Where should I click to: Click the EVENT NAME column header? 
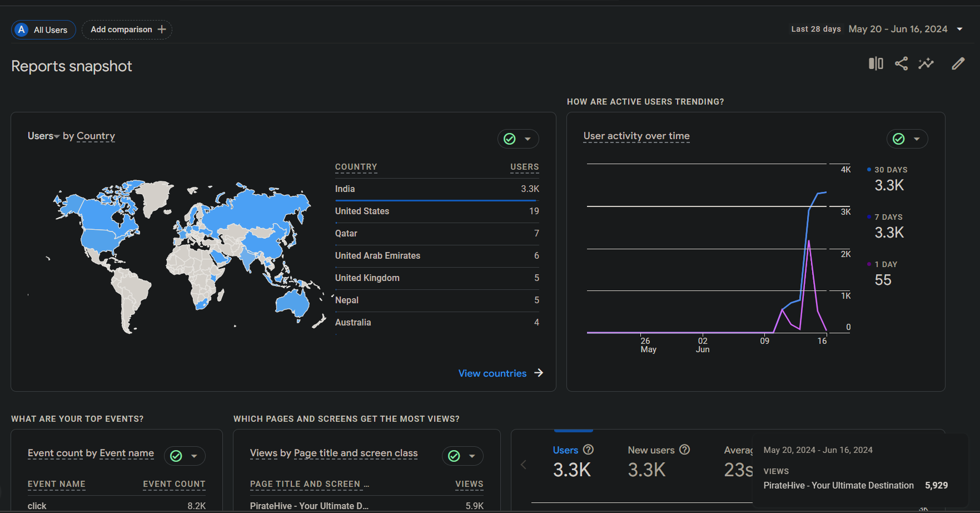(x=57, y=484)
